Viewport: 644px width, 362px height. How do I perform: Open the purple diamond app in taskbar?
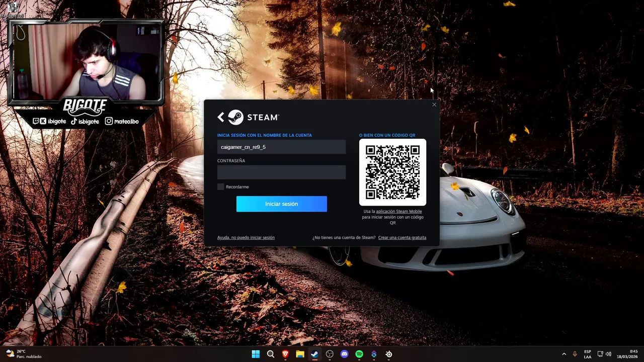(374, 354)
